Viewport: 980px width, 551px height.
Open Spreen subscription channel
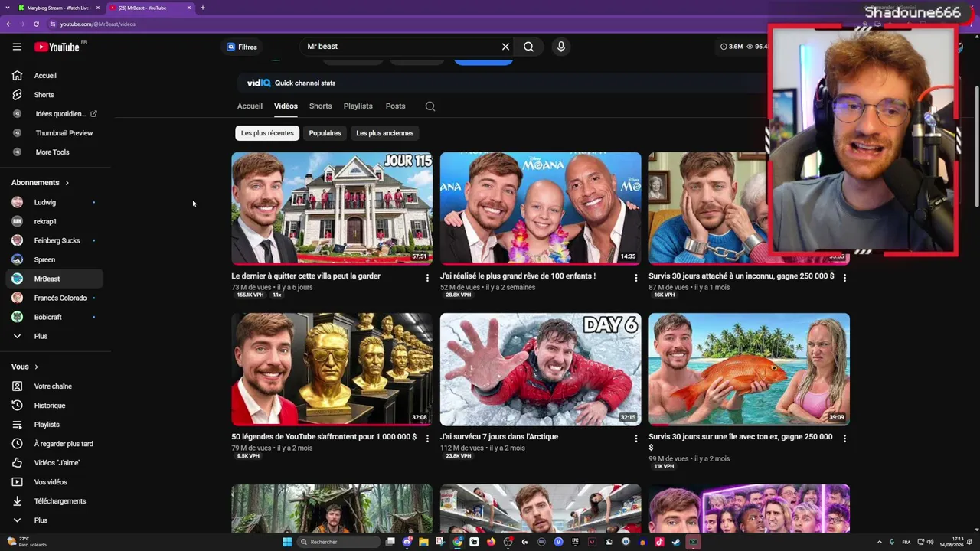[55, 259]
